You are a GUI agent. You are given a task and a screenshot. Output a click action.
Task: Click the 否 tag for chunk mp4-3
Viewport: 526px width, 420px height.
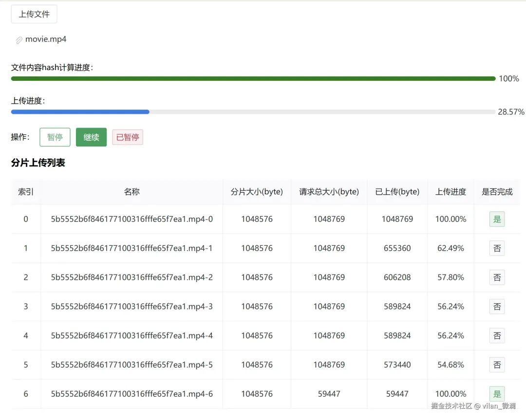click(x=497, y=307)
